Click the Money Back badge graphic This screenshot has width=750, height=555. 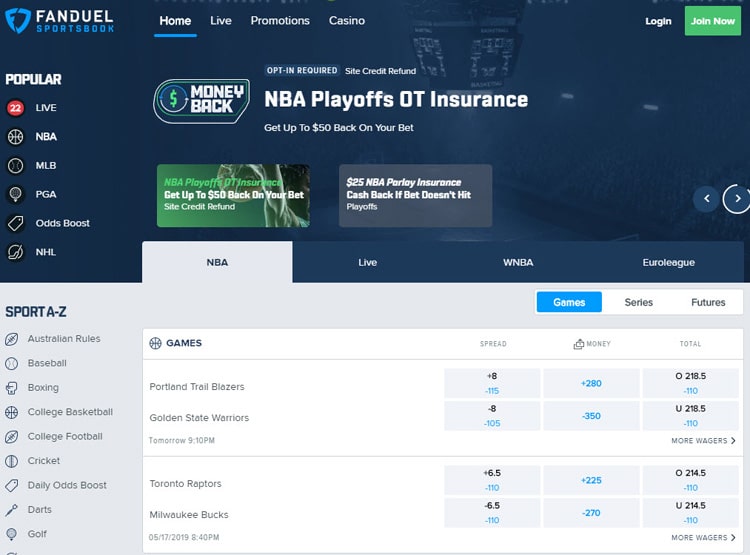pos(201,100)
